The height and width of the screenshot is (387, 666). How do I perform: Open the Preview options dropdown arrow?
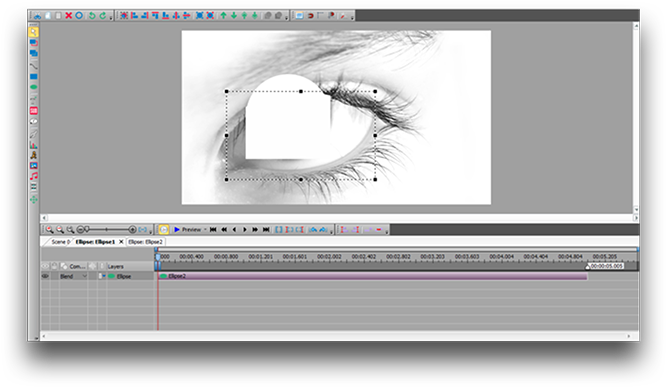(x=205, y=230)
